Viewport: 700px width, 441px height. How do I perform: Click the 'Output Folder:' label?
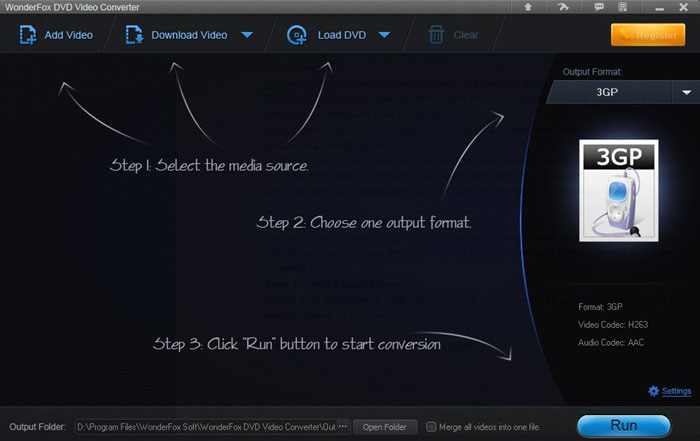click(38, 427)
